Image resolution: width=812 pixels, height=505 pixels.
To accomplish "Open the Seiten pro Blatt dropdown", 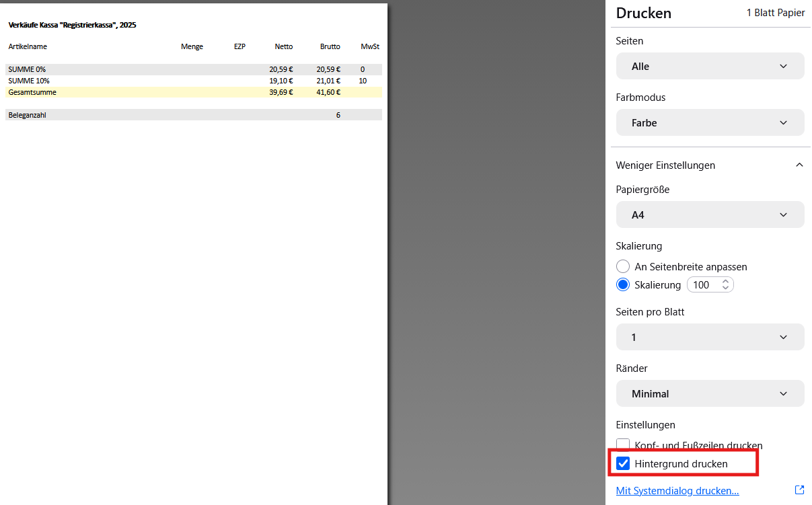I will tap(710, 338).
